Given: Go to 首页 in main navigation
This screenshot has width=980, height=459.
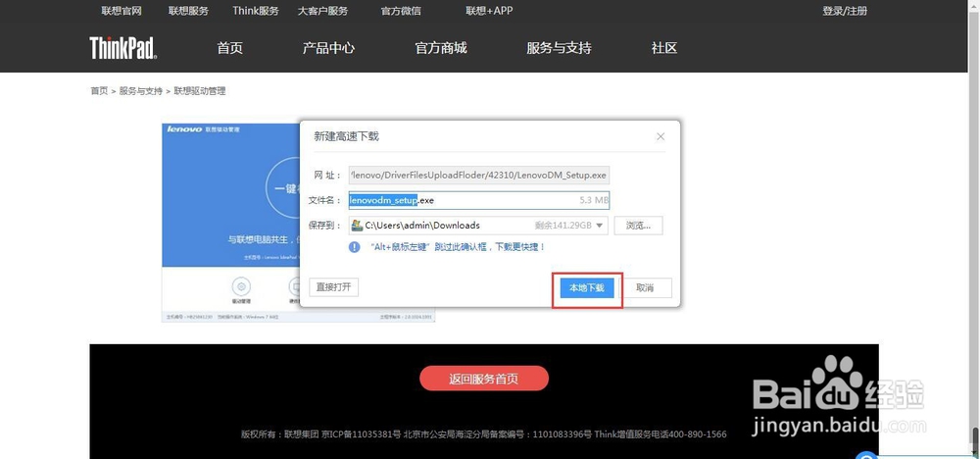Looking at the screenshot, I should tap(230, 48).
